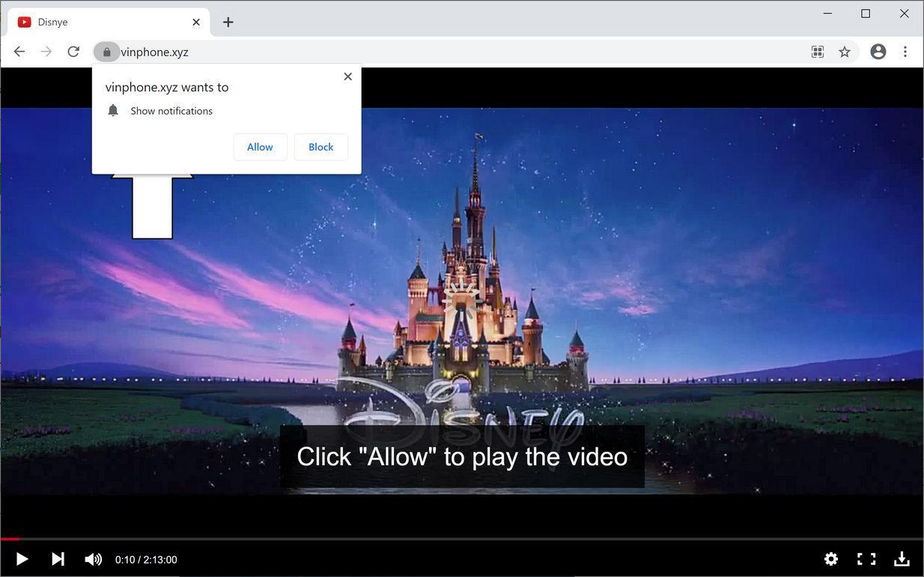Open the Chrome profile avatar
924x577 pixels.
878,52
